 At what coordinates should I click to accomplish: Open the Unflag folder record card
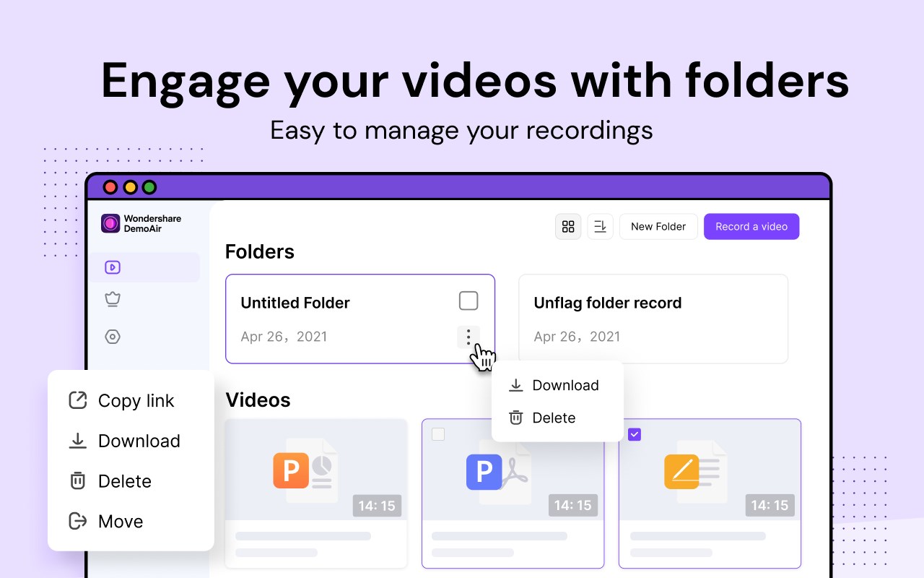pyautogui.click(x=653, y=319)
